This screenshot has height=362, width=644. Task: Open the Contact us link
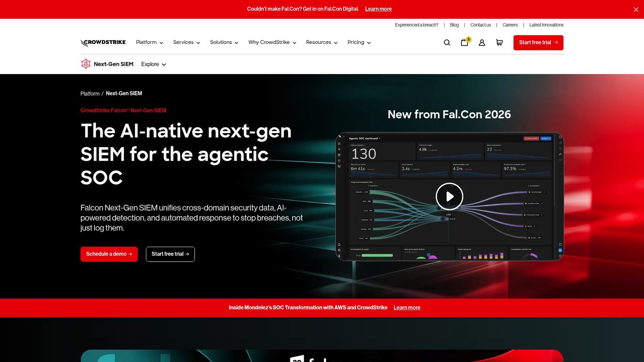click(x=480, y=25)
